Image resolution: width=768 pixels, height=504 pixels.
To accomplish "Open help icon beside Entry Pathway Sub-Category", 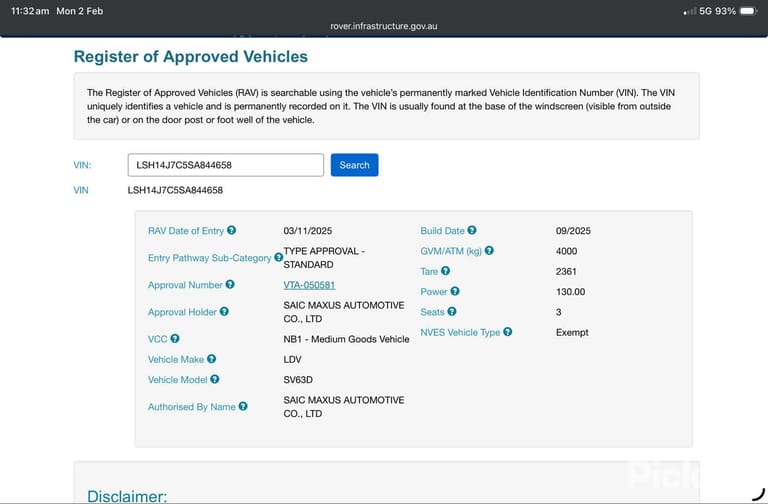I will 278,257.
